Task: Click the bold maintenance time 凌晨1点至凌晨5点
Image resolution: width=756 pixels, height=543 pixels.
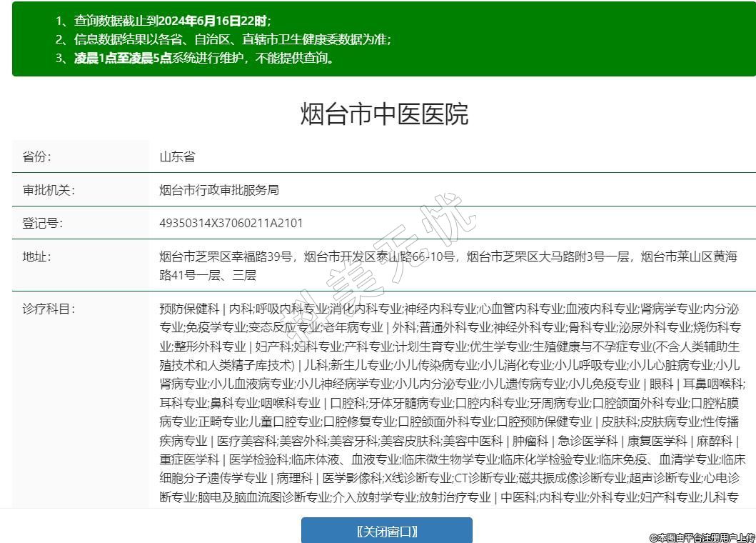Action: pyautogui.click(x=123, y=58)
